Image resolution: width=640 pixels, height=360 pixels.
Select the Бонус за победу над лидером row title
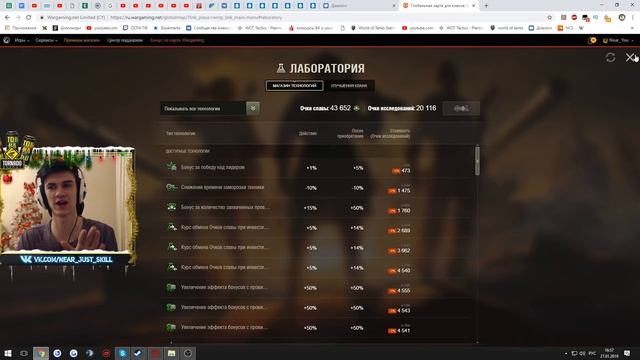pyautogui.click(x=213, y=167)
